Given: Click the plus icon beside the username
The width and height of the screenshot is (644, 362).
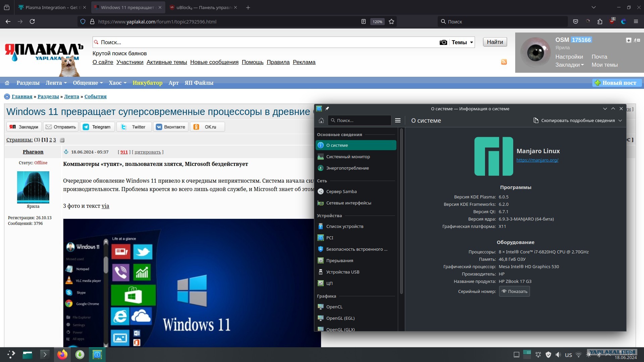Looking at the screenshot, I should tap(629, 40).
